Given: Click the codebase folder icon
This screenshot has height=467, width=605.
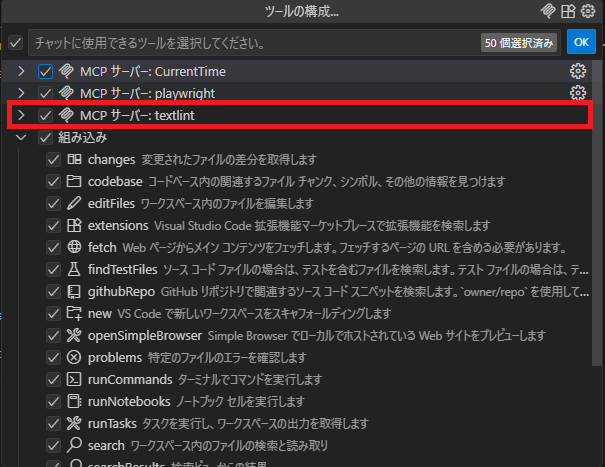Looking at the screenshot, I should (x=74, y=181).
